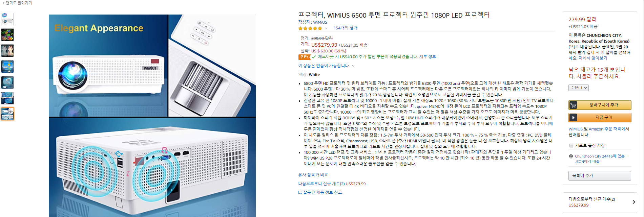The image size is (644, 217).
Task: Click the 유사 품목과 비교 compare link
Action: 313,175
